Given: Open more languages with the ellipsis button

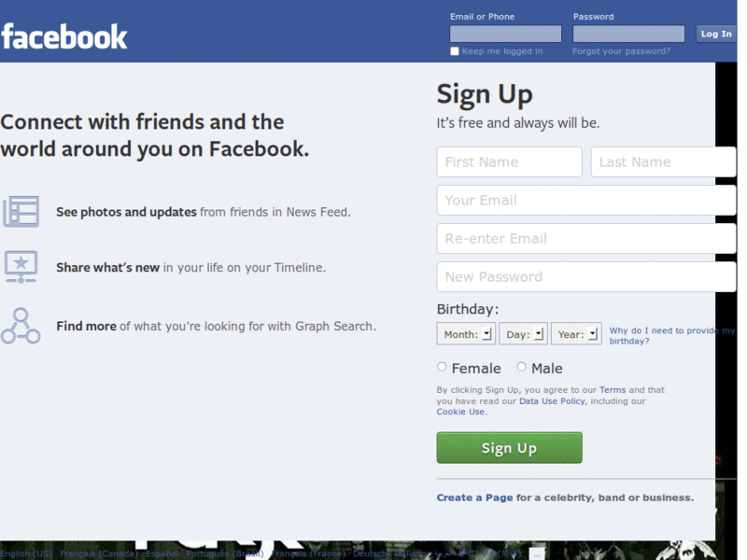Looking at the screenshot, I should click(536, 553).
